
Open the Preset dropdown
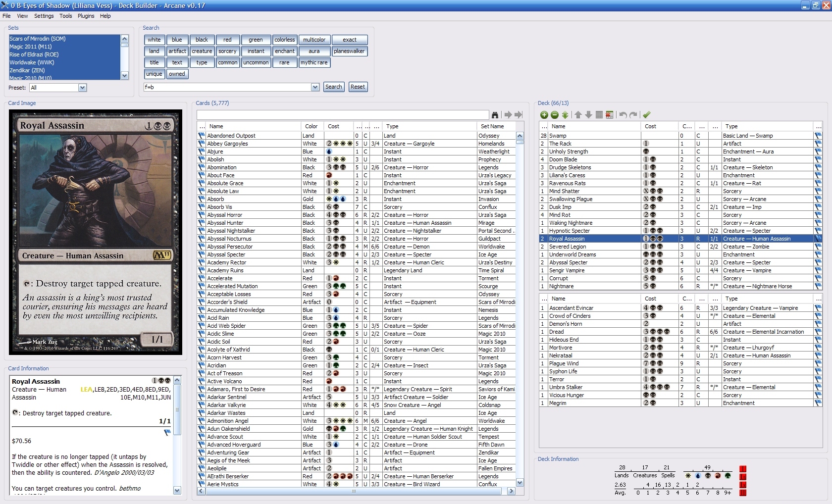point(82,88)
